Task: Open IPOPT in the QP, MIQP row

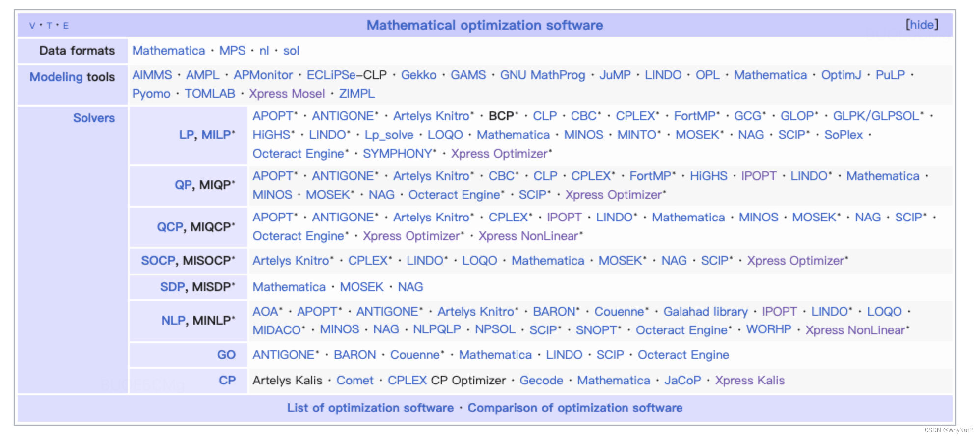Action: tap(759, 176)
